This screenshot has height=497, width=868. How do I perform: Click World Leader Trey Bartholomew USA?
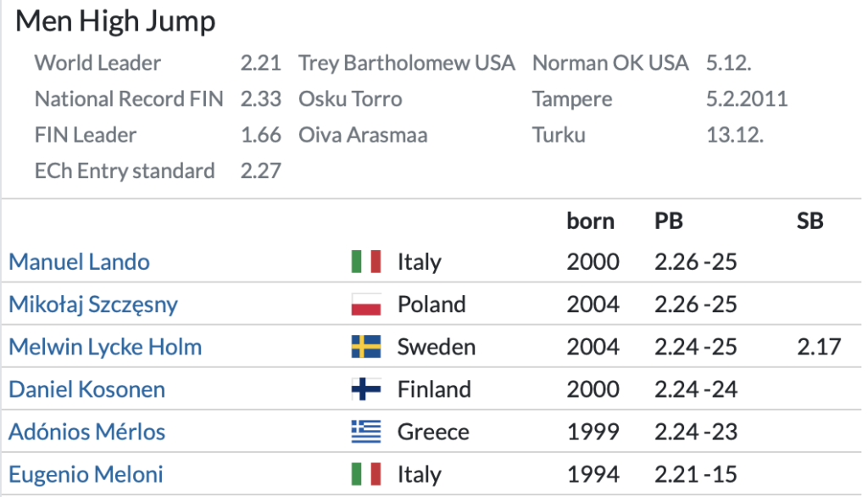[x=407, y=64]
